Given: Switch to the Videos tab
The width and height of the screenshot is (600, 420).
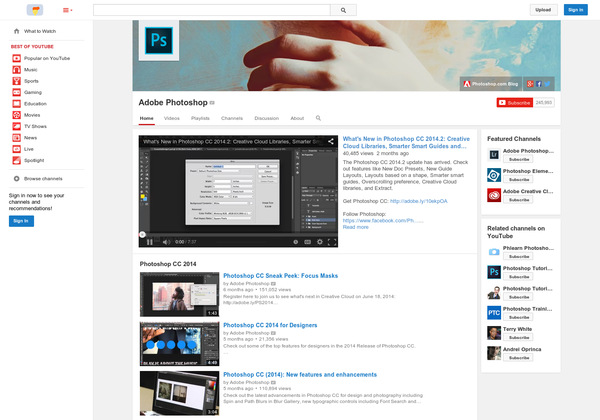Looking at the screenshot, I should click(x=172, y=118).
